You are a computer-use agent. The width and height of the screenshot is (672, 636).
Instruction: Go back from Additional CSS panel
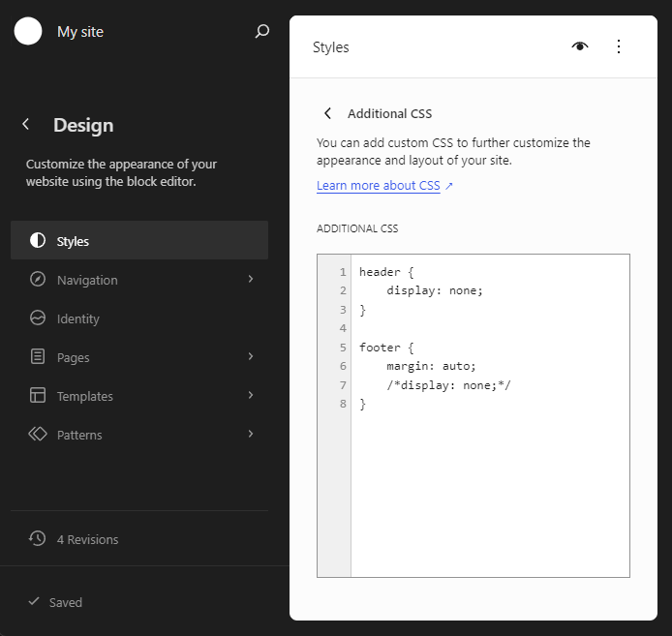coord(327,113)
